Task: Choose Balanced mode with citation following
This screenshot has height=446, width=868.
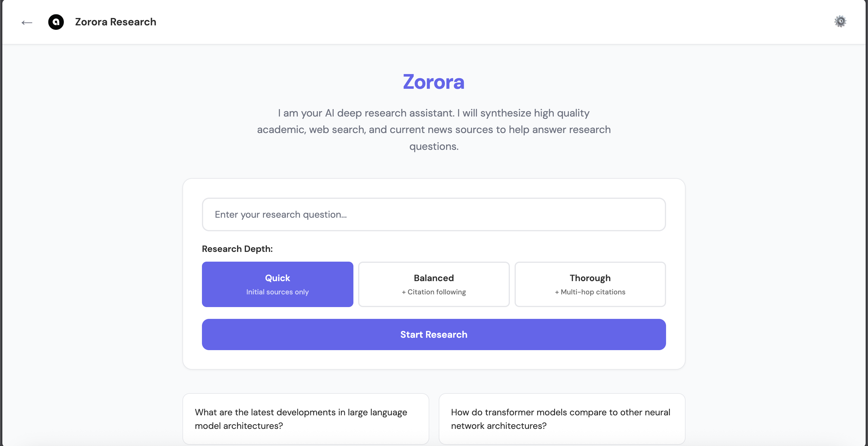Action: (x=433, y=284)
